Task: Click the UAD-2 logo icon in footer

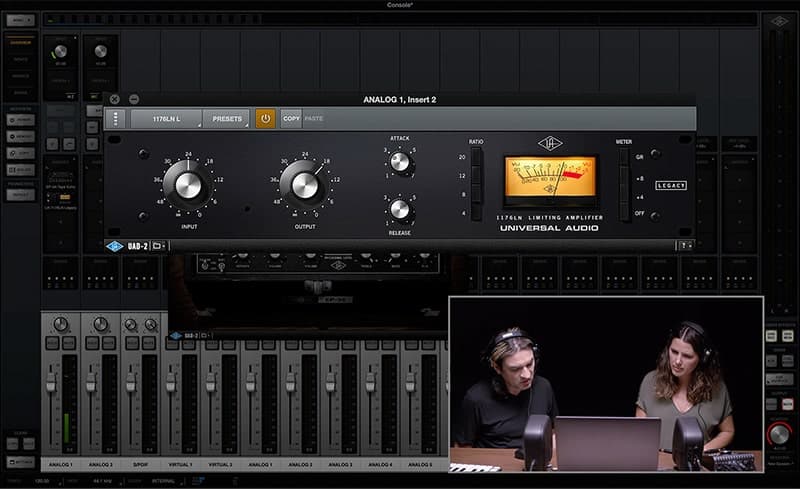Action: point(114,245)
